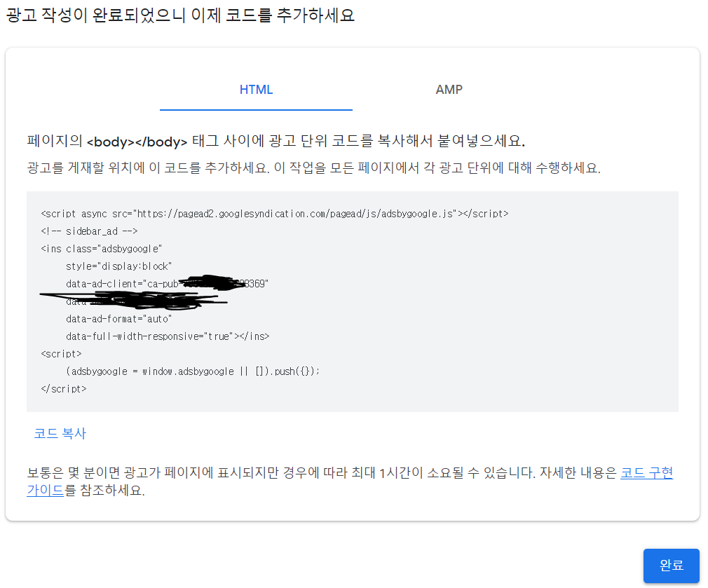Click the ins class="adsbygoogle" line
Viewport: 708px width, 588px height.
[101, 249]
